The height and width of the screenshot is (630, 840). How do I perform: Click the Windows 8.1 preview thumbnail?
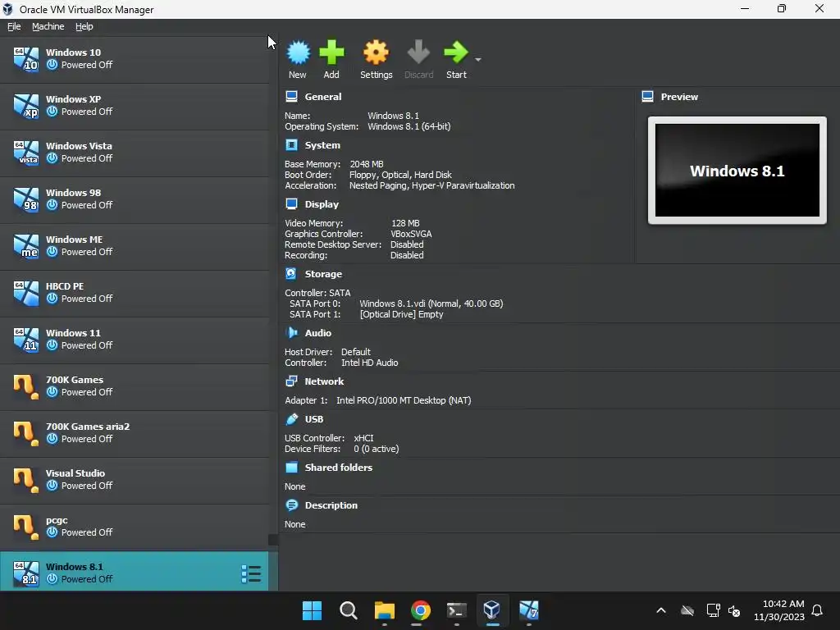(737, 171)
